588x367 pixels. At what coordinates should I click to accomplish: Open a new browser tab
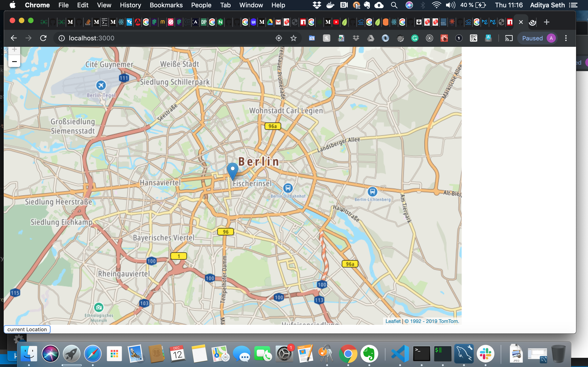point(546,22)
